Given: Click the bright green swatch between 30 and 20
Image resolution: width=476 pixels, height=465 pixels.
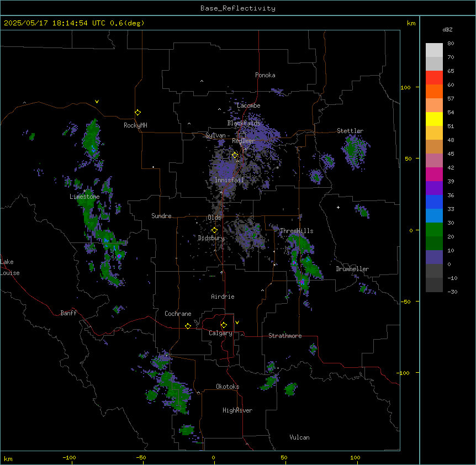Looking at the screenshot, I should (x=434, y=230).
